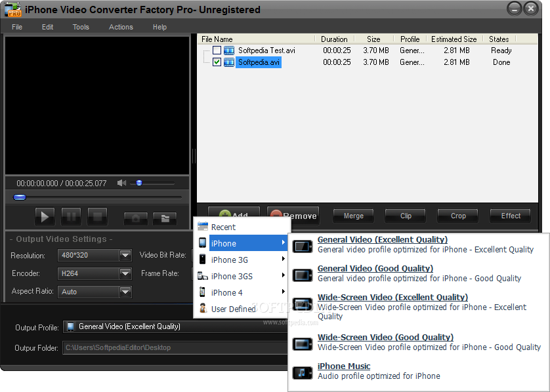Uncheck the Softpedia.avi checkbox
The image size is (550, 392).
(x=217, y=62)
